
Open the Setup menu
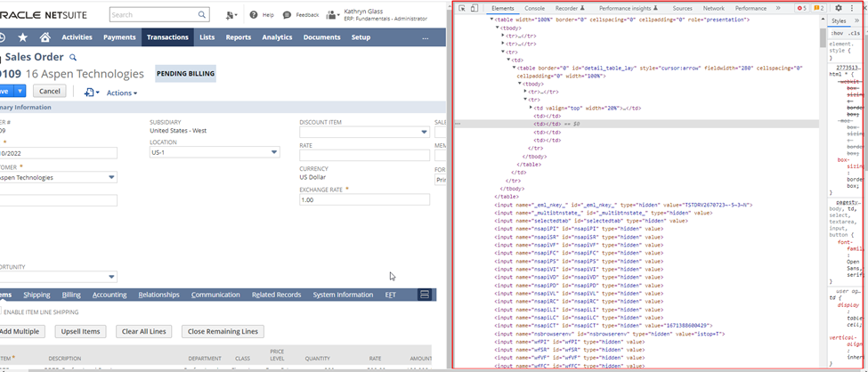[x=361, y=37]
